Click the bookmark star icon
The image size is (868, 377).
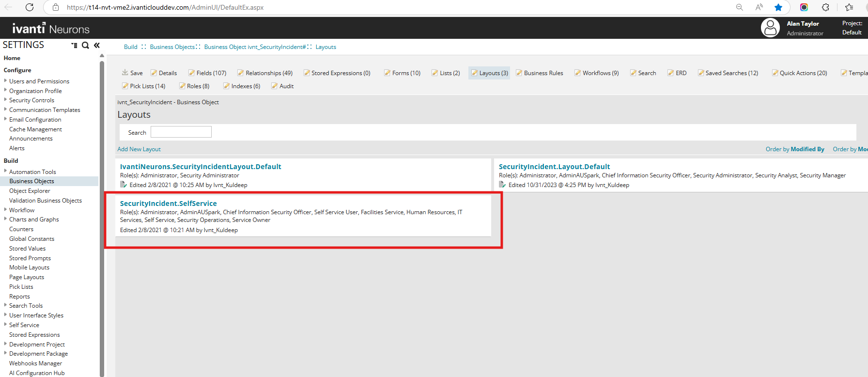778,7
